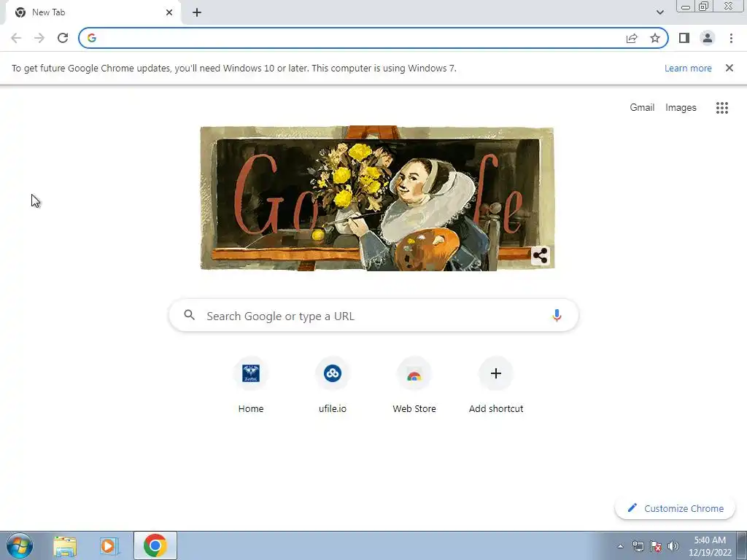The image size is (747, 560).
Task: Open the Learn more link
Action: 688,68
